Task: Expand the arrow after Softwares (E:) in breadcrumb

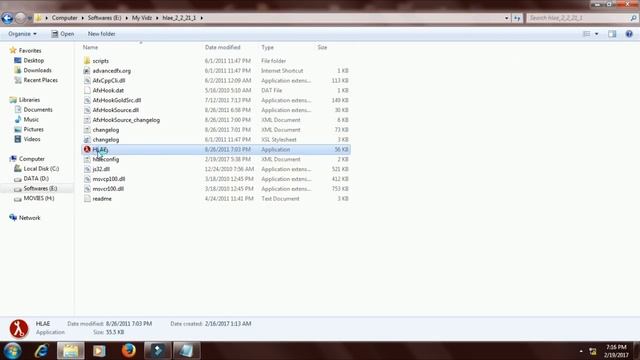Action: (x=127, y=18)
